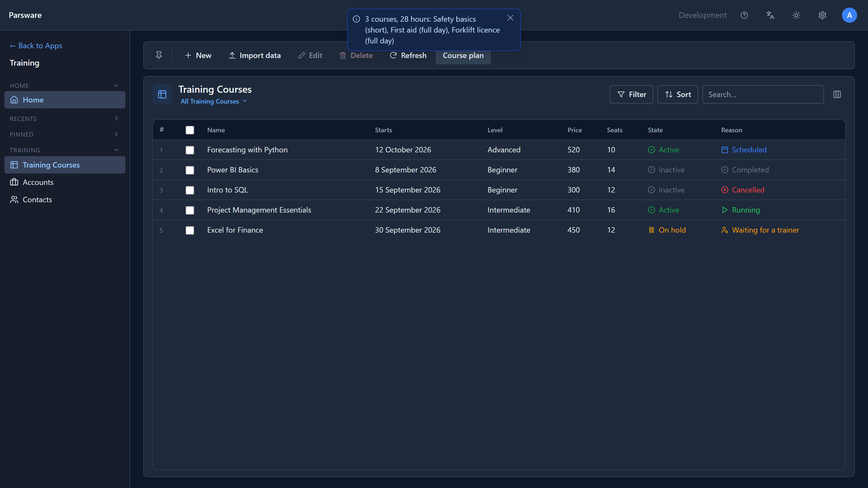Check the Excel for Finance row checkbox

[190, 230]
